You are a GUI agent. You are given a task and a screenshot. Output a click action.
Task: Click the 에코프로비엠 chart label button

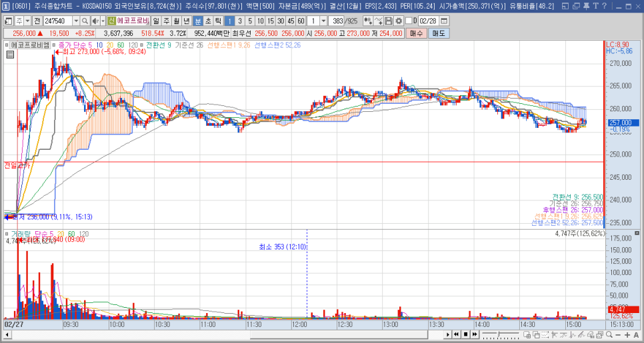(x=31, y=45)
